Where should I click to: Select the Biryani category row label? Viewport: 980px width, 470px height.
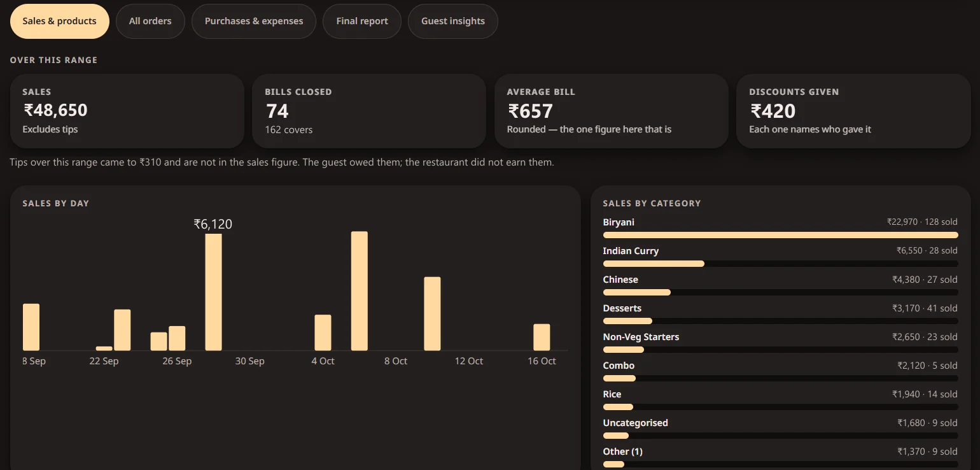point(619,222)
